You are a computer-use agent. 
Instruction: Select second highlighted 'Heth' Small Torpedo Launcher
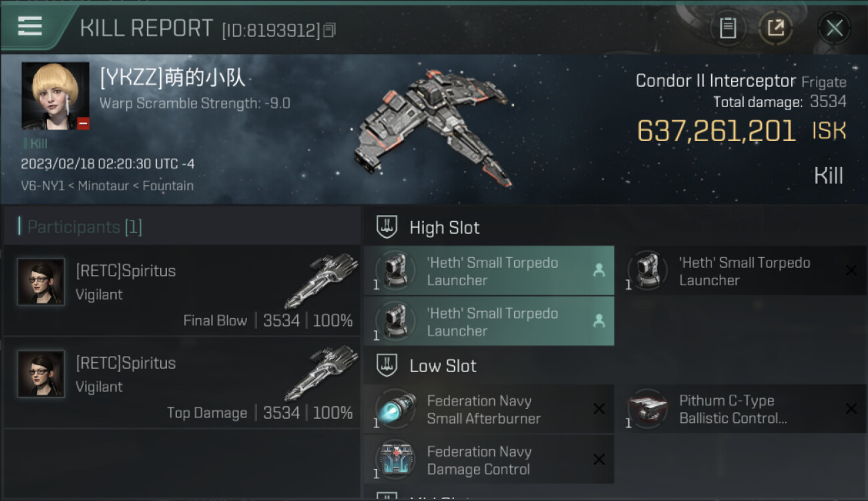489,321
